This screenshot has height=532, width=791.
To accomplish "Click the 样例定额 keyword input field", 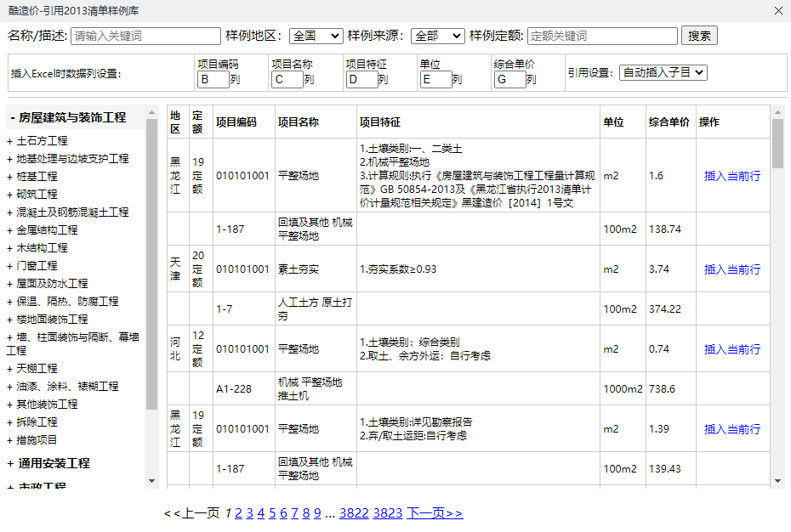I will click(602, 36).
